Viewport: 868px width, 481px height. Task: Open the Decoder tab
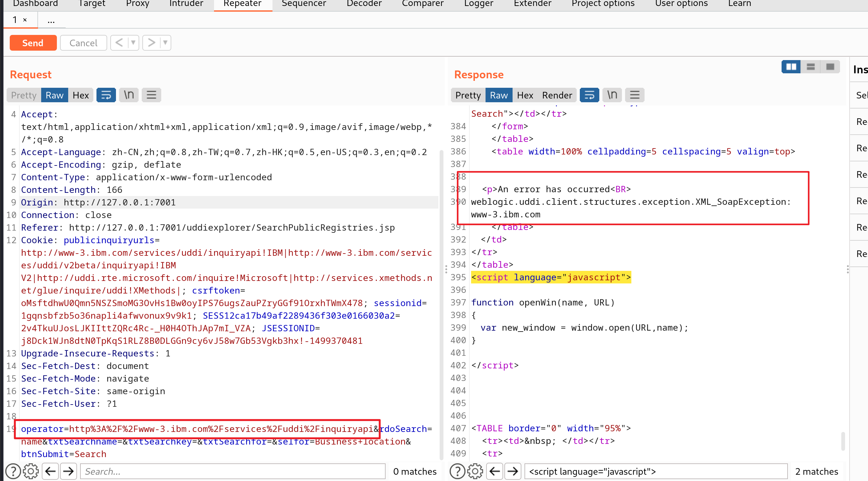[364, 4]
